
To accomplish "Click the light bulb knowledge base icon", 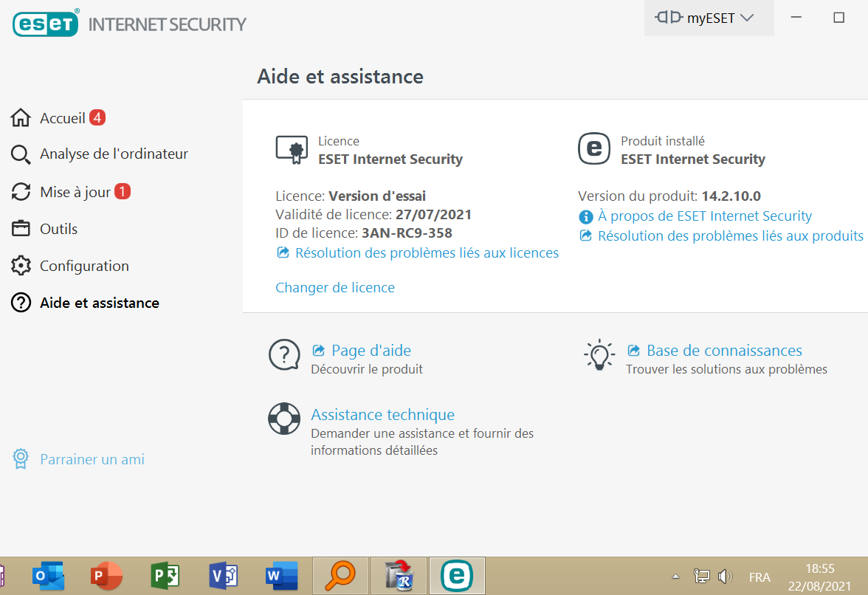I will (599, 355).
